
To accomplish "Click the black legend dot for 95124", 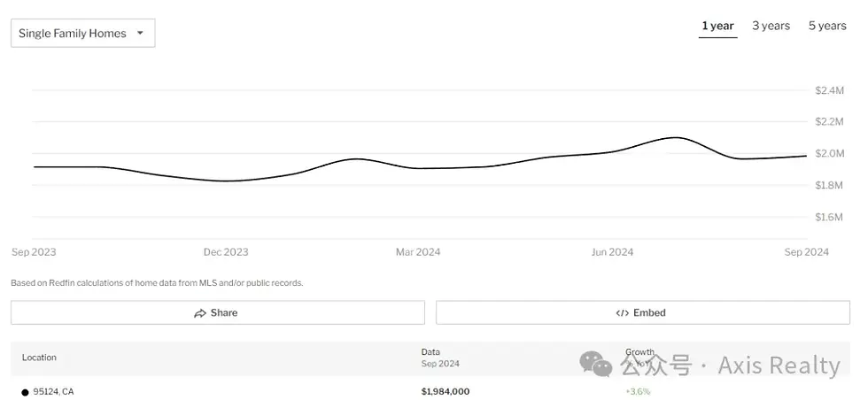I will coord(25,392).
